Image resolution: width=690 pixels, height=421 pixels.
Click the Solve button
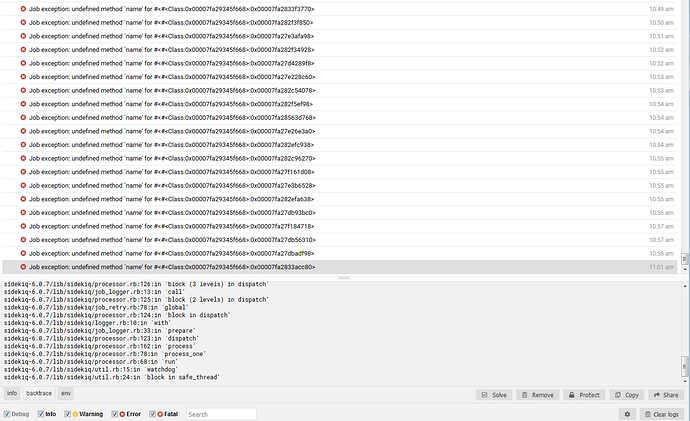pos(494,395)
